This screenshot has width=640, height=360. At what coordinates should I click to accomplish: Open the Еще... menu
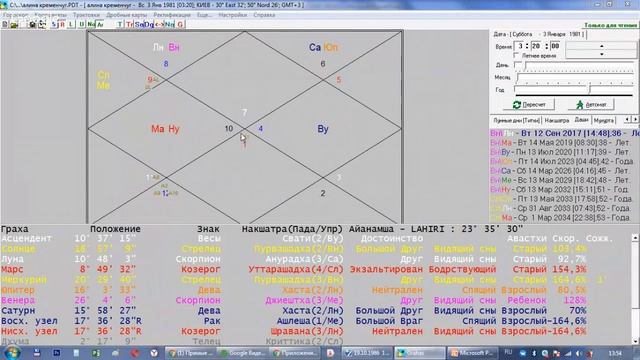click(x=204, y=15)
